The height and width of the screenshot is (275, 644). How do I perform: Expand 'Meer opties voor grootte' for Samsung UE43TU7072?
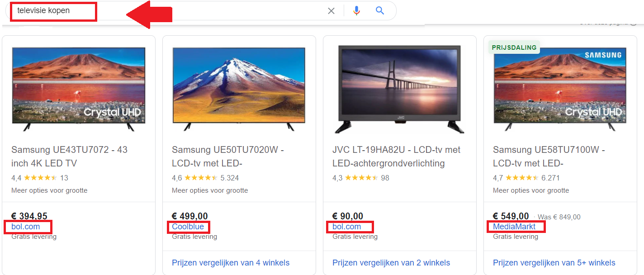49,190
